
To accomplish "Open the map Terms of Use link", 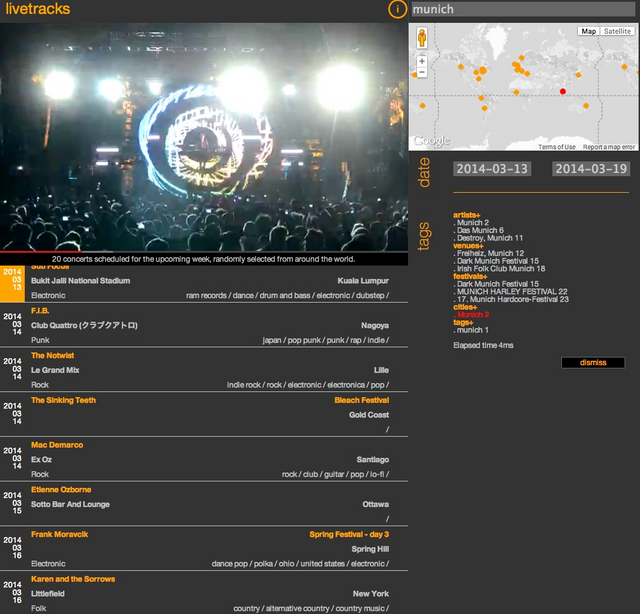I will 557,147.
